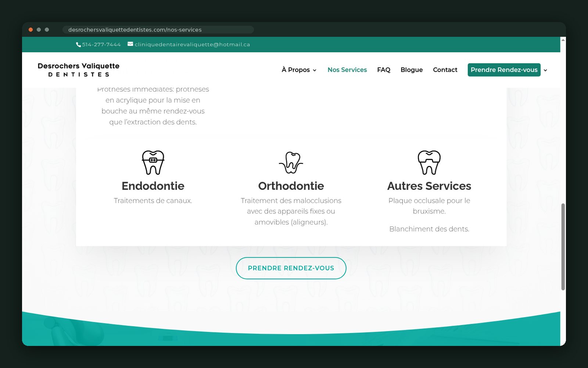Image resolution: width=588 pixels, height=368 pixels.
Task: Click the Autres Services heading
Action: point(429,186)
